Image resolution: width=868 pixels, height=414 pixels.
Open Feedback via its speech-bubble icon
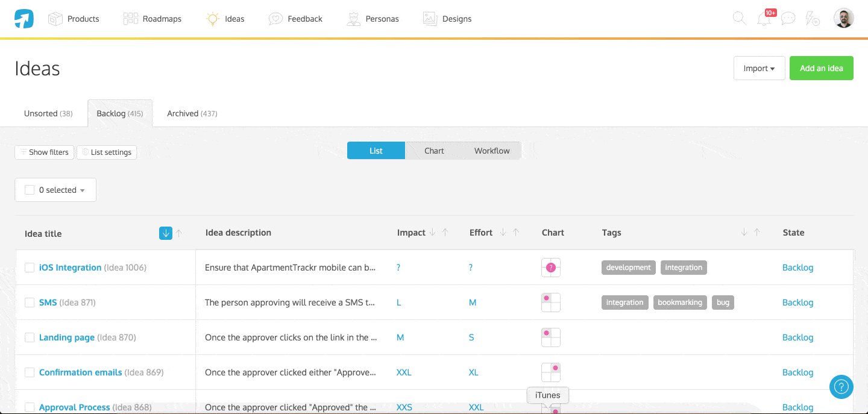[276, 19]
